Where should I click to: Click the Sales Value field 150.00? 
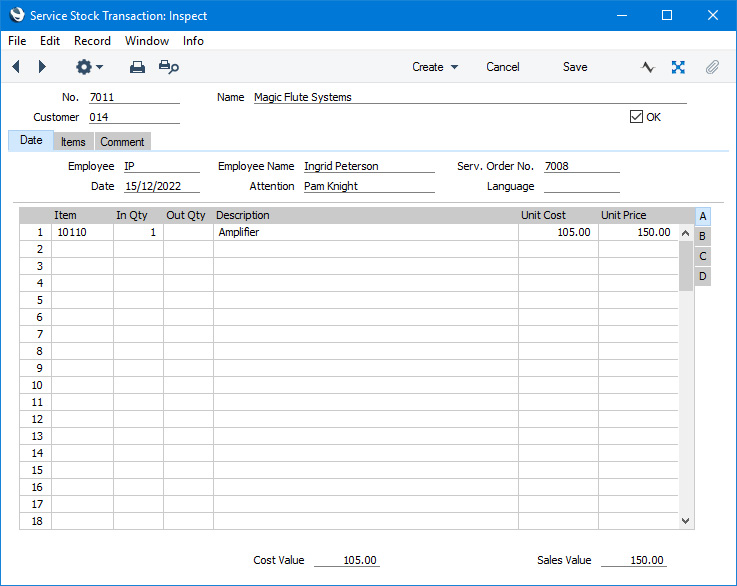tap(634, 560)
